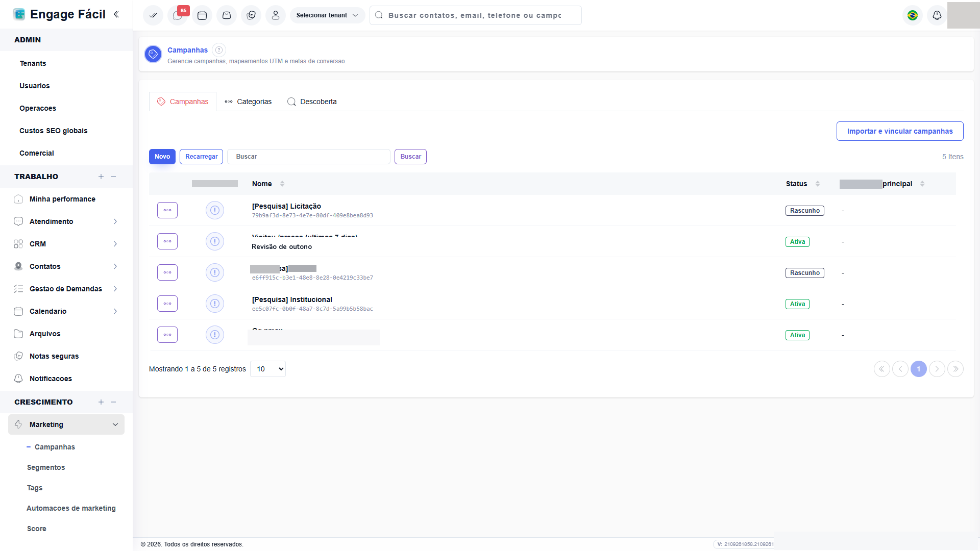
Task: Click the Buscar campaigns search input
Action: 309,157
